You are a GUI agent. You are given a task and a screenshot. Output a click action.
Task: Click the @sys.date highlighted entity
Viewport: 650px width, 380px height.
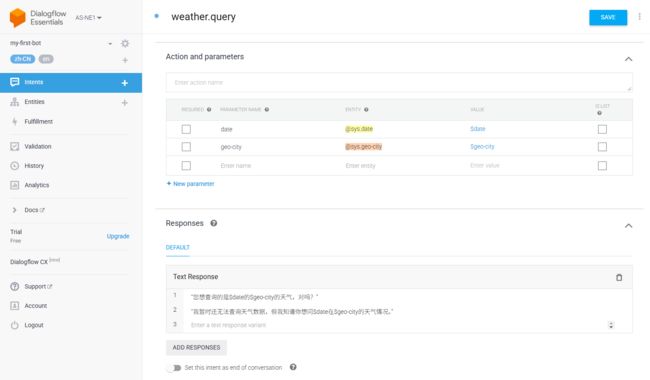[359, 129]
